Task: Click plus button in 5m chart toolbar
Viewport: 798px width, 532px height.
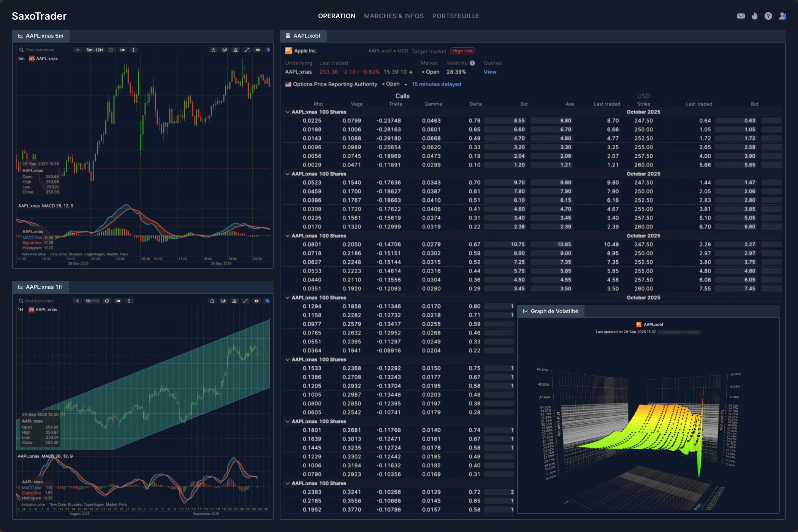Action: click(78, 50)
